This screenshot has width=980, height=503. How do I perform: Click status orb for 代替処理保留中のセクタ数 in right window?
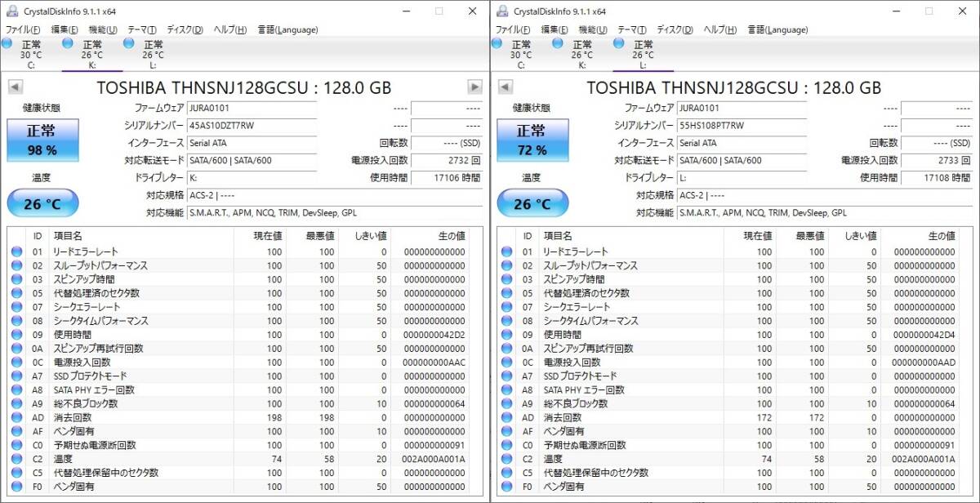click(x=506, y=474)
